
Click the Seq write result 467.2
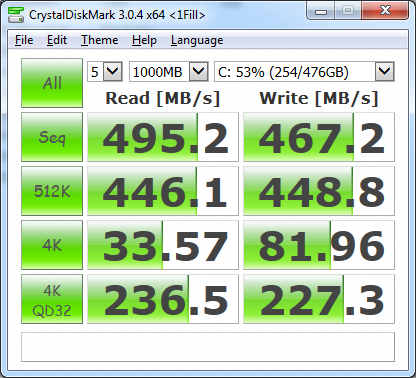(319, 137)
